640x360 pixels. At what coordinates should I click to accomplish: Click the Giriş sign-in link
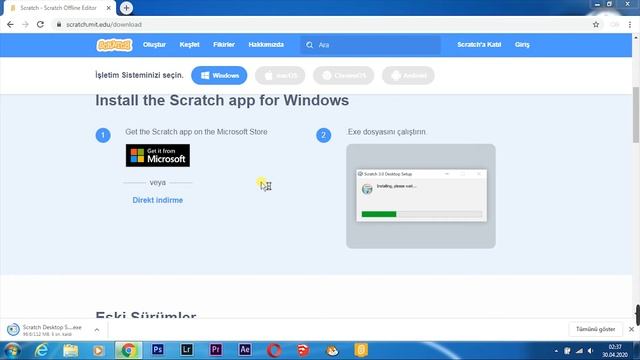click(x=522, y=44)
